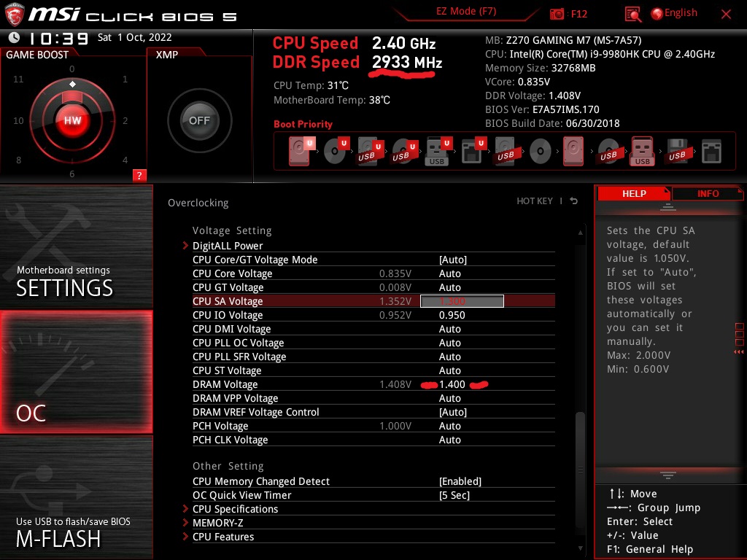Click the help panel bottom collapse handle

pos(668,475)
